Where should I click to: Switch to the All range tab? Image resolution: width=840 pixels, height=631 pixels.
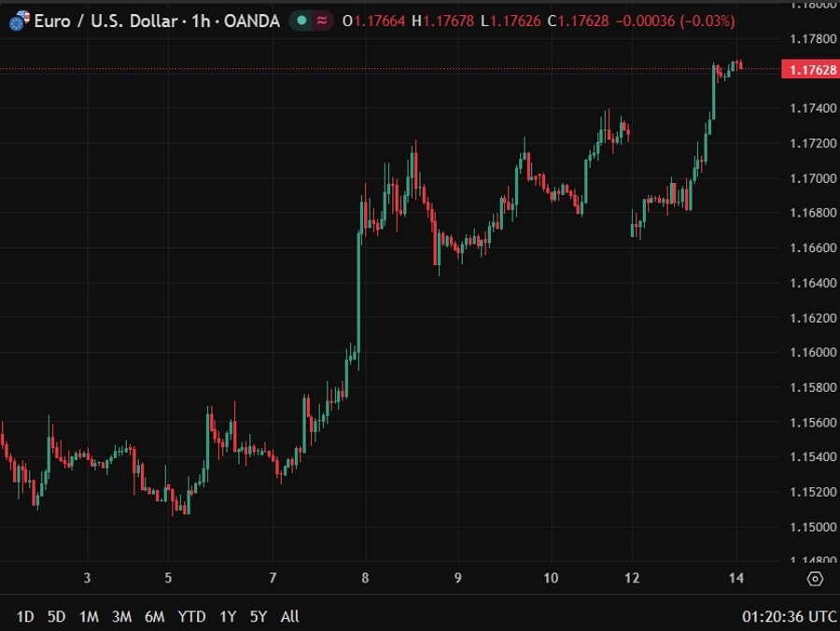[x=289, y=617]
